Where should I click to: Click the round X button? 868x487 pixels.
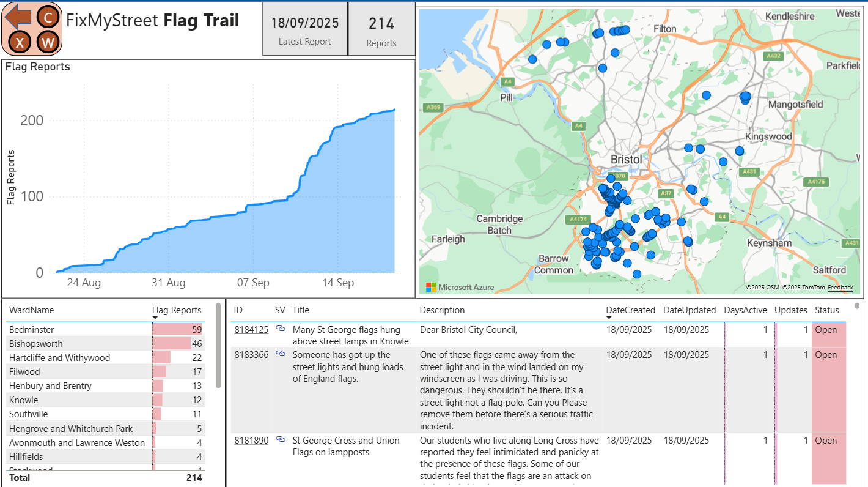click(x=20, y=42)
